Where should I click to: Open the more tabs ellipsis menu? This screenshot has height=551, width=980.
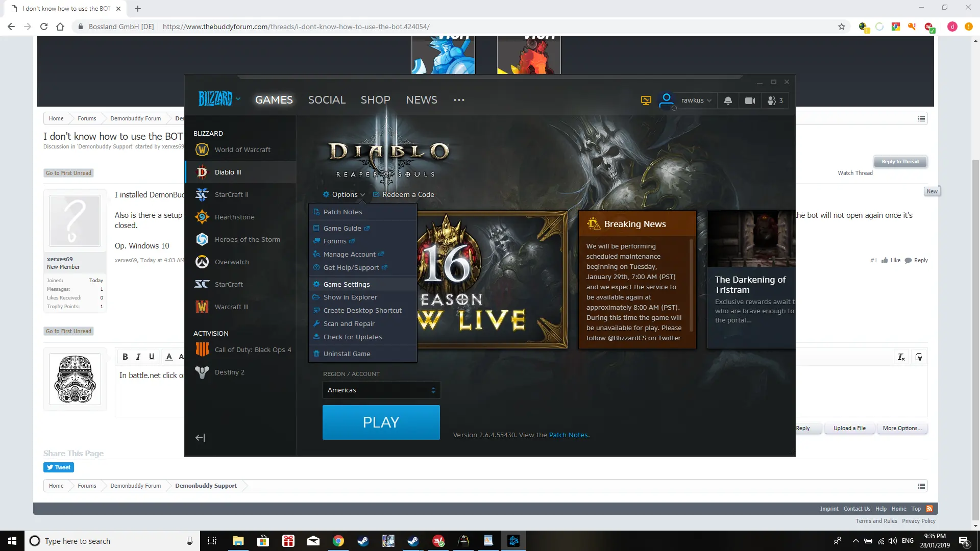click(459, 100)
